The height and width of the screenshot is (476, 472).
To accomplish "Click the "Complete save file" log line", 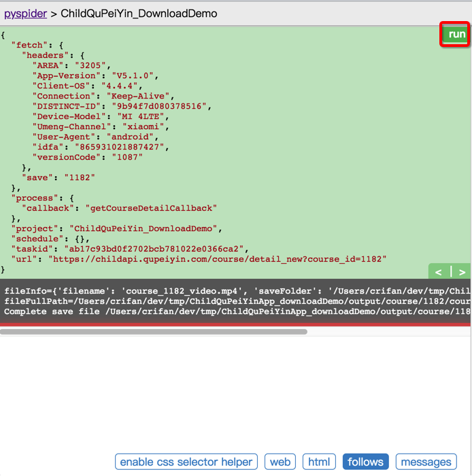I will pyautogui.click(x=237, y=311).
